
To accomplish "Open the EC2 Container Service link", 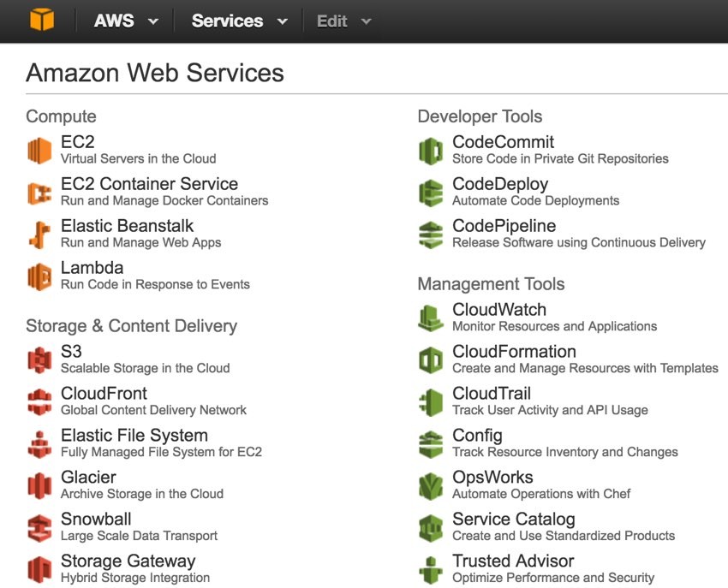I will (x=150, y=184).
